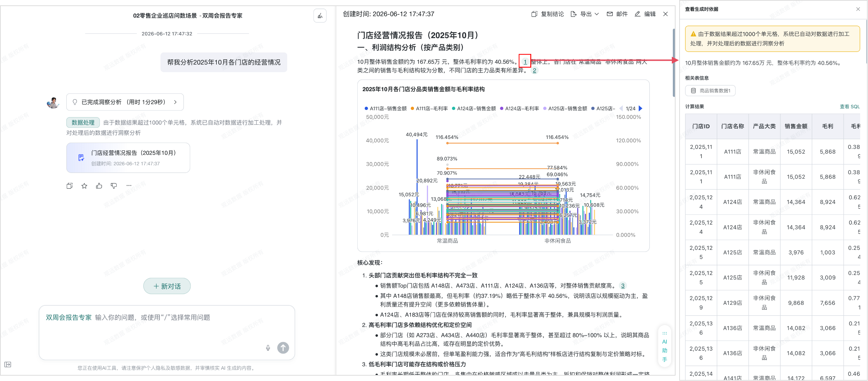This screenshot has height=381, width=868.
Task: Click the clear conversation broom icon
Action: [320, 16]
